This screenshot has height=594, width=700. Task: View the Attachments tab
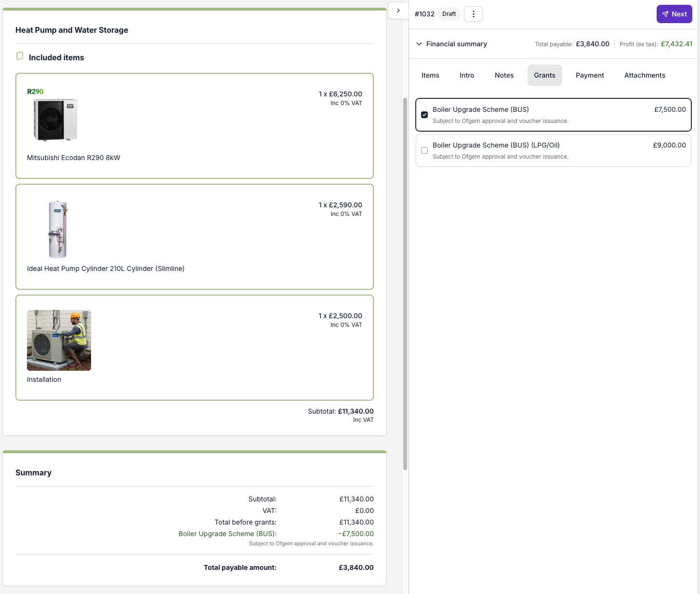pos(645,75)
